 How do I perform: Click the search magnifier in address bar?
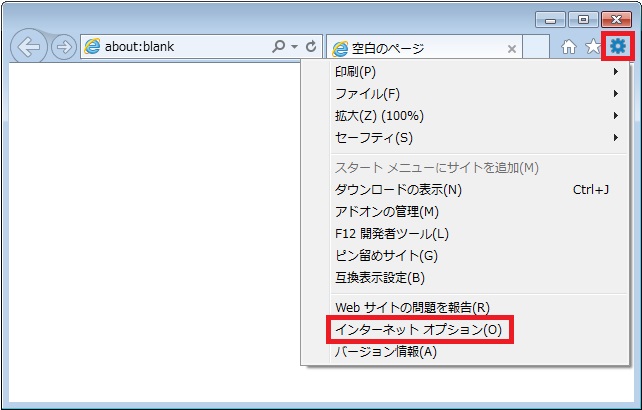pyautogui.click(x=278, y=46)
